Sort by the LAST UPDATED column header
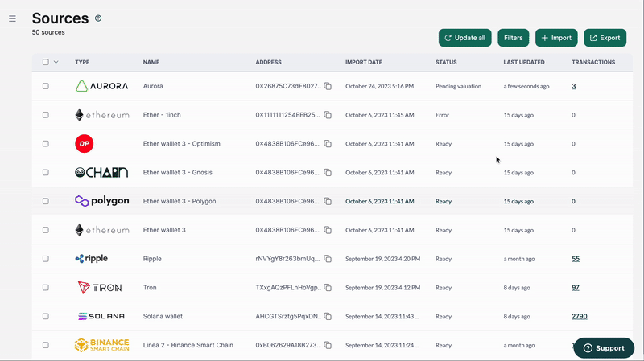644x361 pixels. (524, 62)
